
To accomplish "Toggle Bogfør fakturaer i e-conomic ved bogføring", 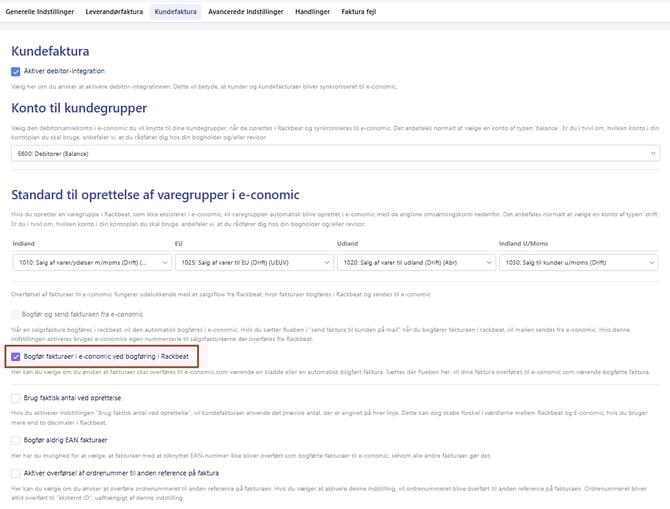I will coord(16,355).
